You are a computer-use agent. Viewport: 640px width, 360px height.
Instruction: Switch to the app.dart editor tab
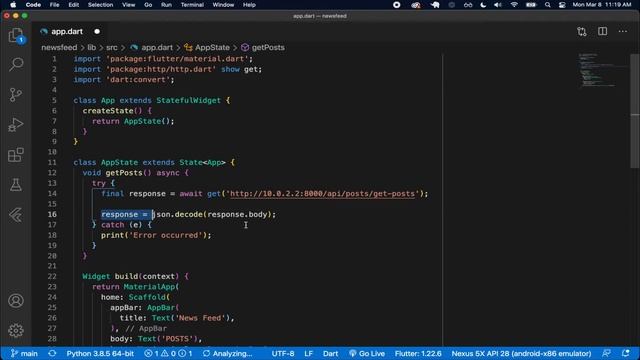point(67,31)
